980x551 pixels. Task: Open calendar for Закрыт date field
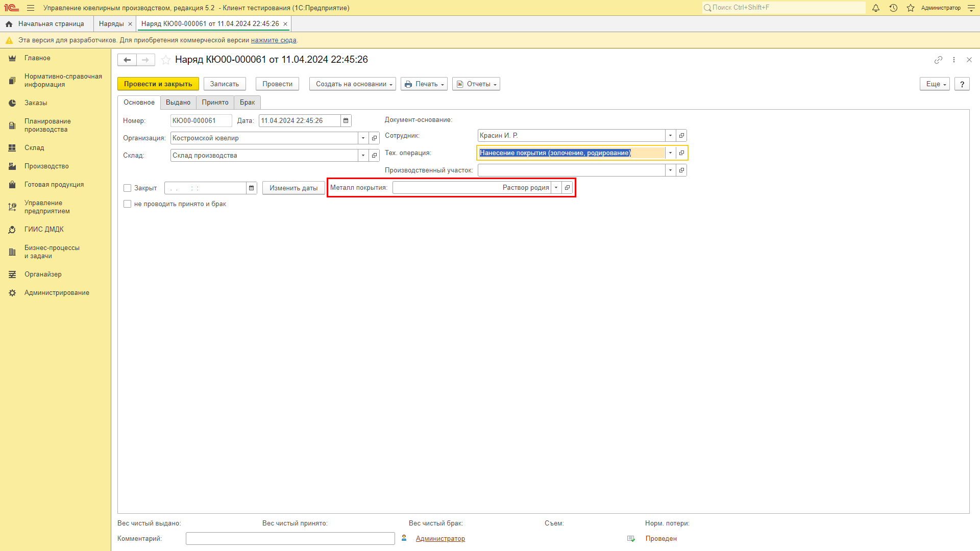point(252,188)
